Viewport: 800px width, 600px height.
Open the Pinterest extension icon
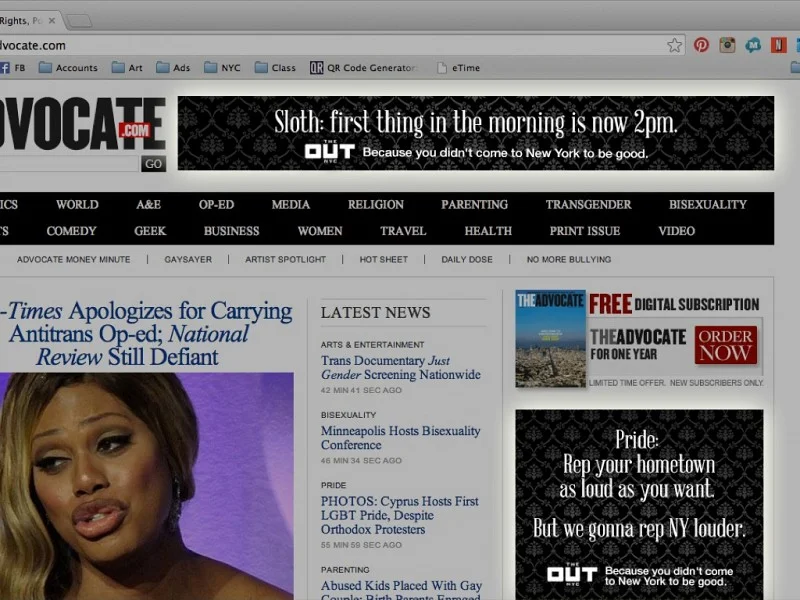tap(701, 45)
